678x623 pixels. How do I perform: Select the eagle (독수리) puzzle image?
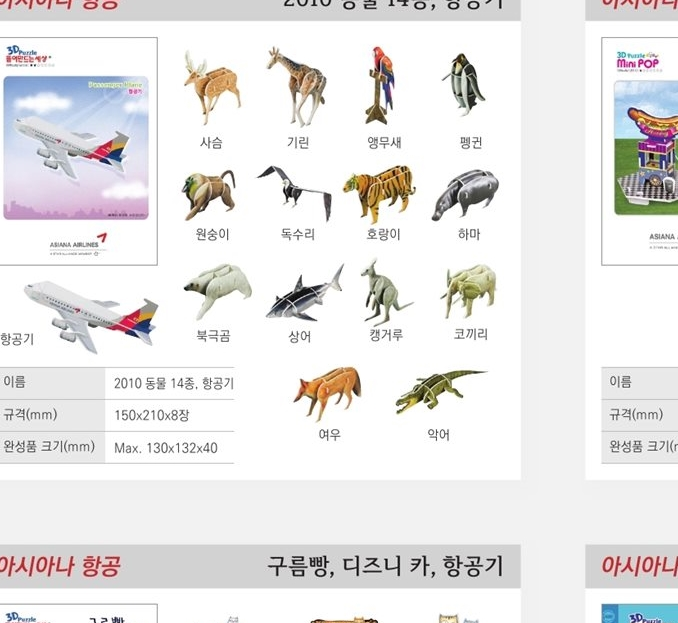click(x=294, y=193)
